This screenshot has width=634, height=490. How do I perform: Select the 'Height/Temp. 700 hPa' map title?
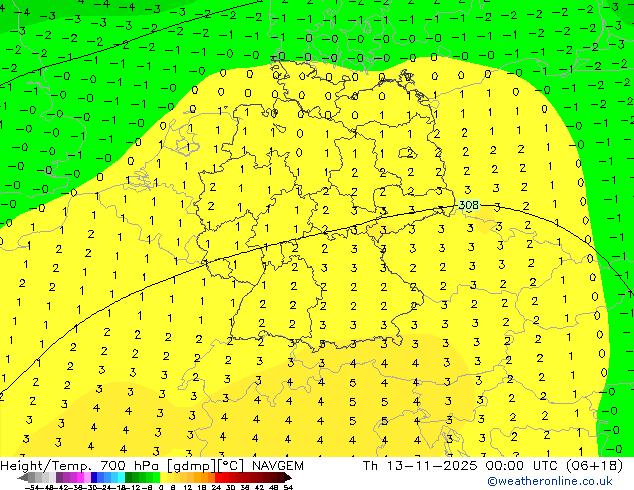coord(80,466)
